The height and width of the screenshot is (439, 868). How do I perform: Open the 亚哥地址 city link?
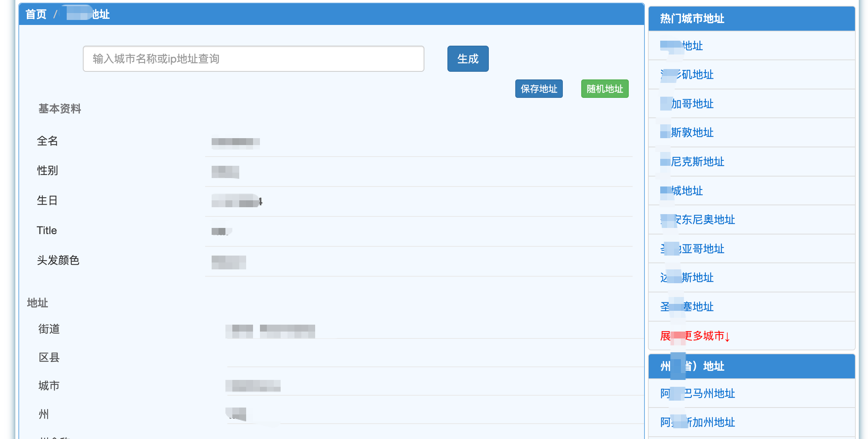[692, 249]
